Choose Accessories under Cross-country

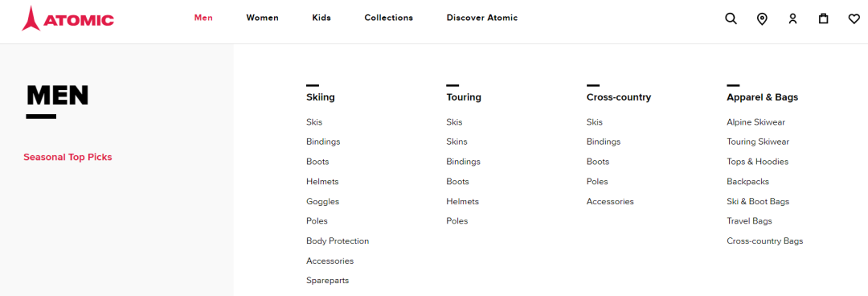coord(610,201)
